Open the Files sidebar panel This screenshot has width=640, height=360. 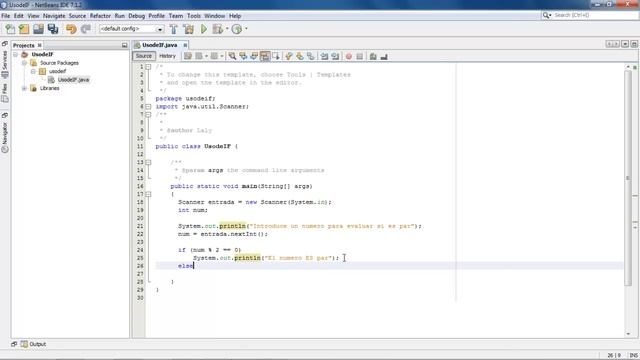[x=5, y=92]
